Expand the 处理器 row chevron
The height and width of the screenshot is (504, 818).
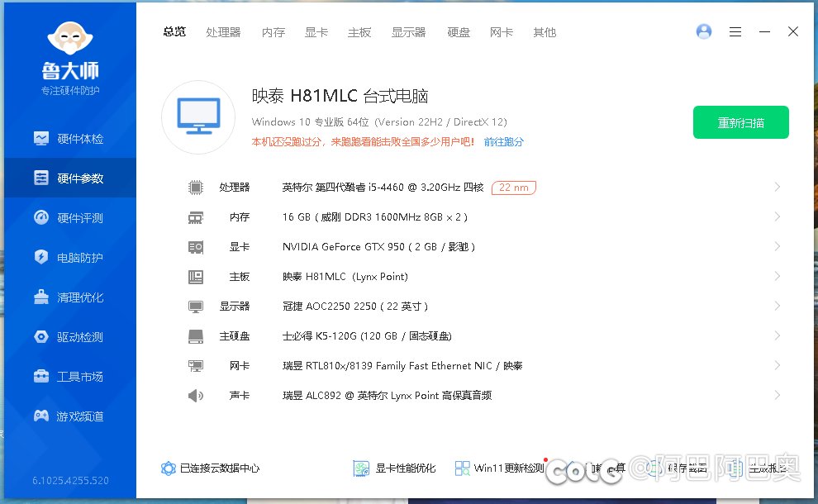point(777,188)
